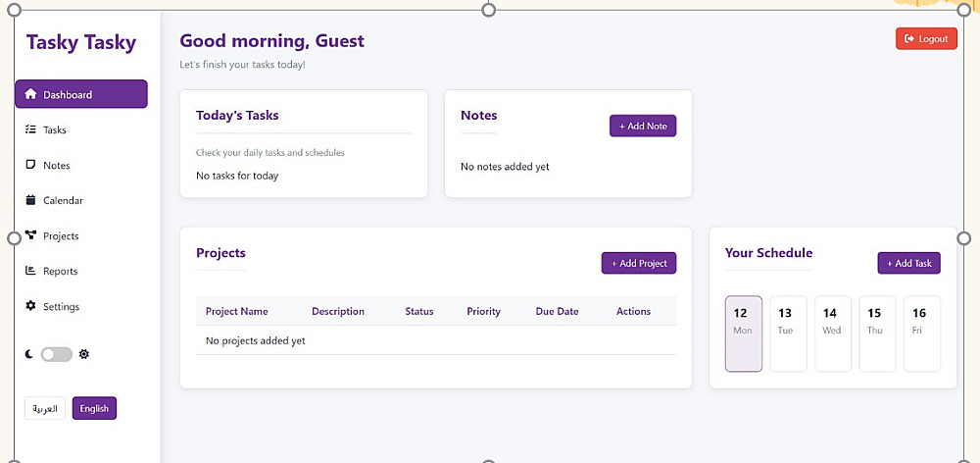Open the Tasks menu item
Image resolution: width=980 pixels, height=463 pixels.
pos(55,129)
